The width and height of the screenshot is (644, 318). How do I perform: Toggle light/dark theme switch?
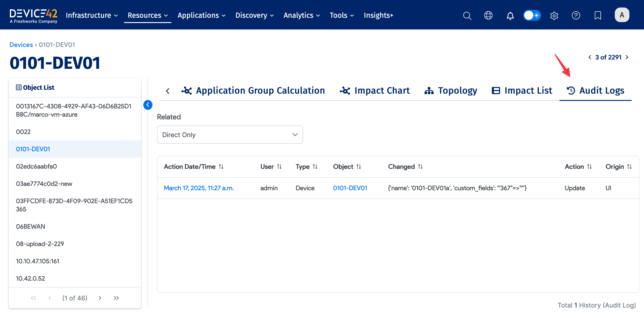tap(532, 15)
